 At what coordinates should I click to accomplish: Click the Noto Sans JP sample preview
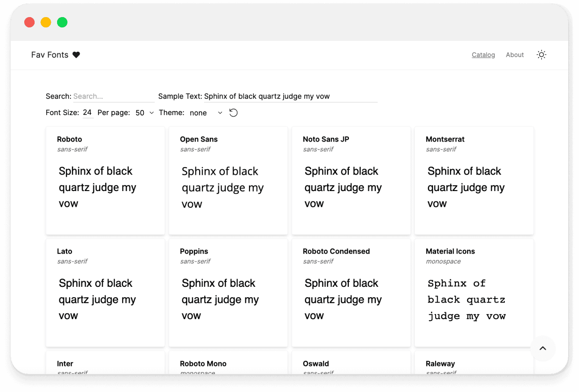pyautogui.click(x=343, y=187)
